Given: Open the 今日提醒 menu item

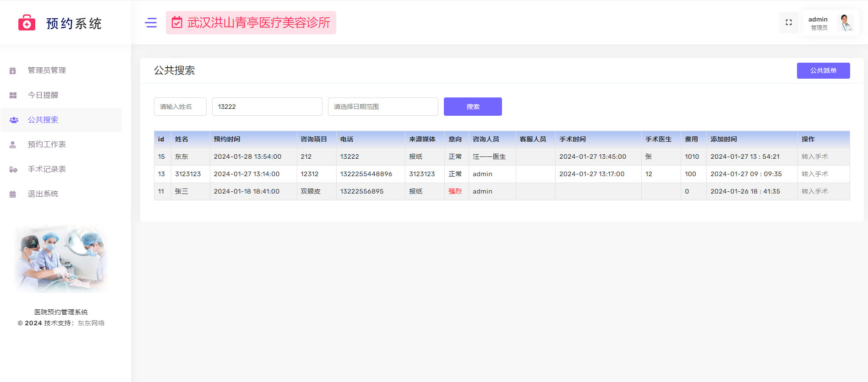Looking at the screenshot, I should pos(43,95).
